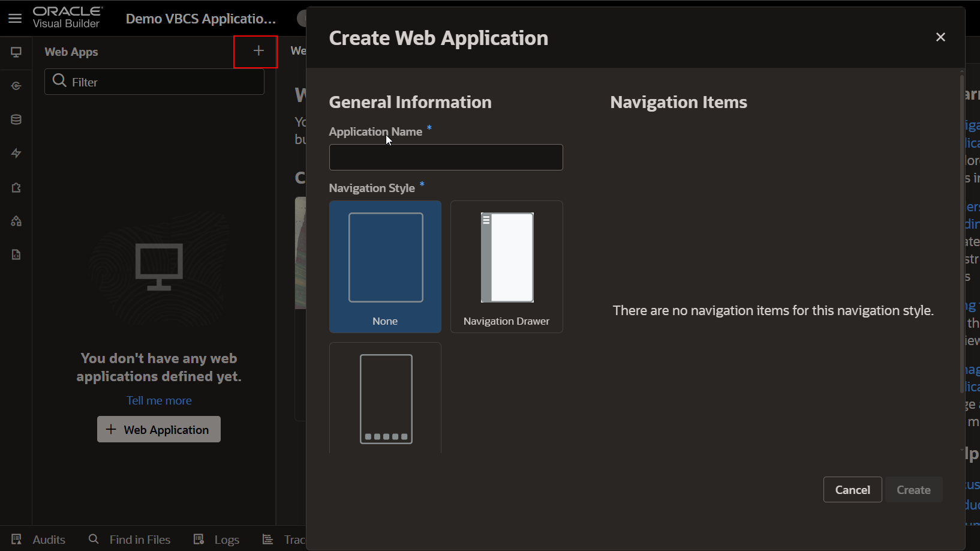Open the Audits tab
Screen dimensions: 980x551
(38, 540)
